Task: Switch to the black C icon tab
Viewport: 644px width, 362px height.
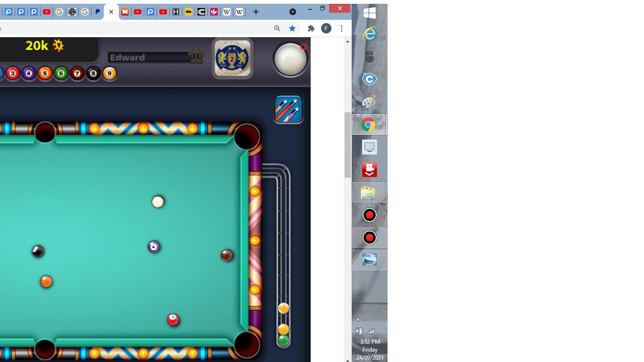Action: coord(201,12)
